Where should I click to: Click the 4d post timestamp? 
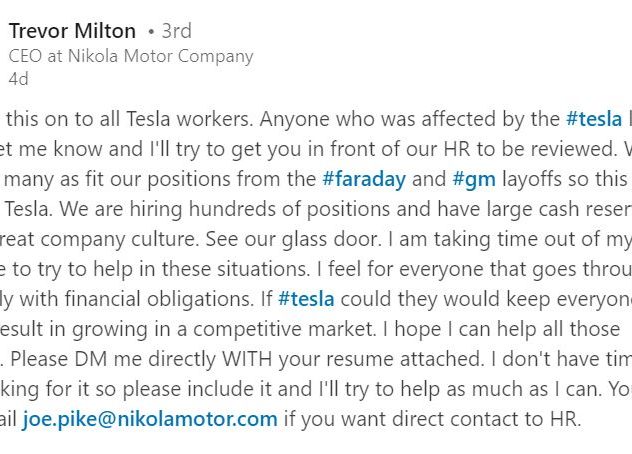(19, 79)
